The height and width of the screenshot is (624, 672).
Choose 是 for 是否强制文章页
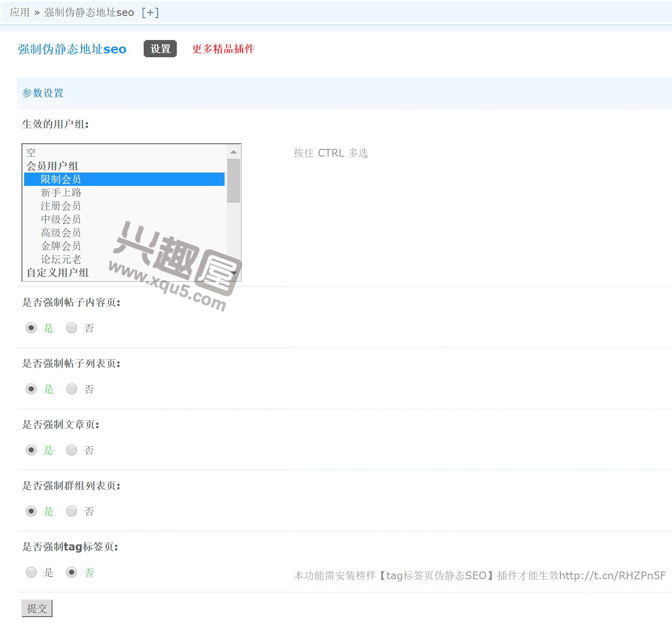pos(31,450)
